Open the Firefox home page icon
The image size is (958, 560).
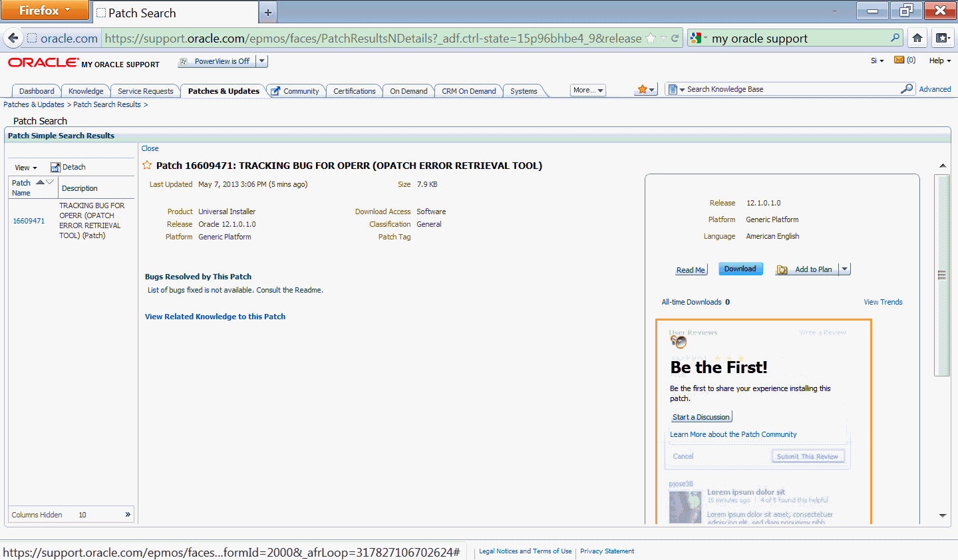(x=917, y=38)
